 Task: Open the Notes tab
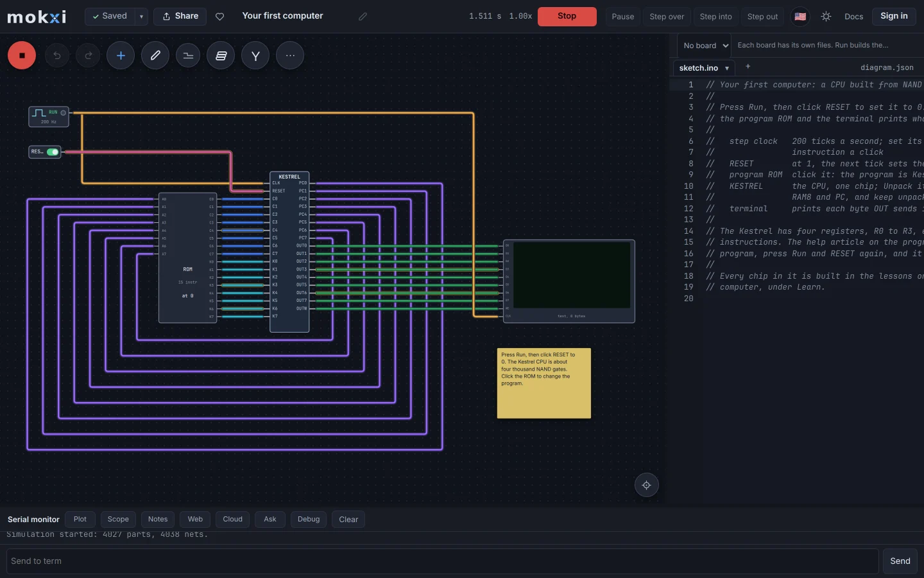158,520
